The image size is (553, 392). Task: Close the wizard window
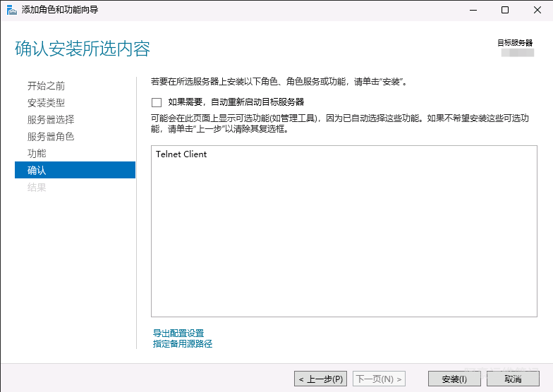pos(537,10)
